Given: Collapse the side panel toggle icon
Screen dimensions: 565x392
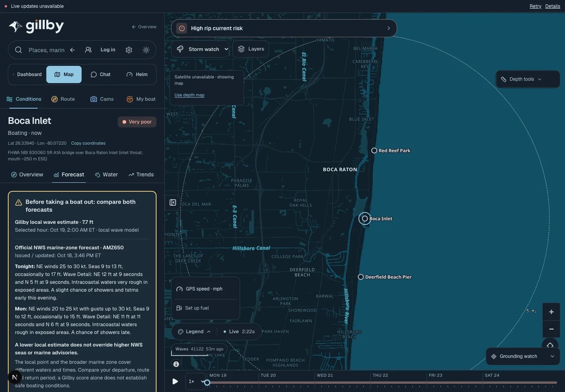Looking at the screenshot, I should tap(173, 203).
